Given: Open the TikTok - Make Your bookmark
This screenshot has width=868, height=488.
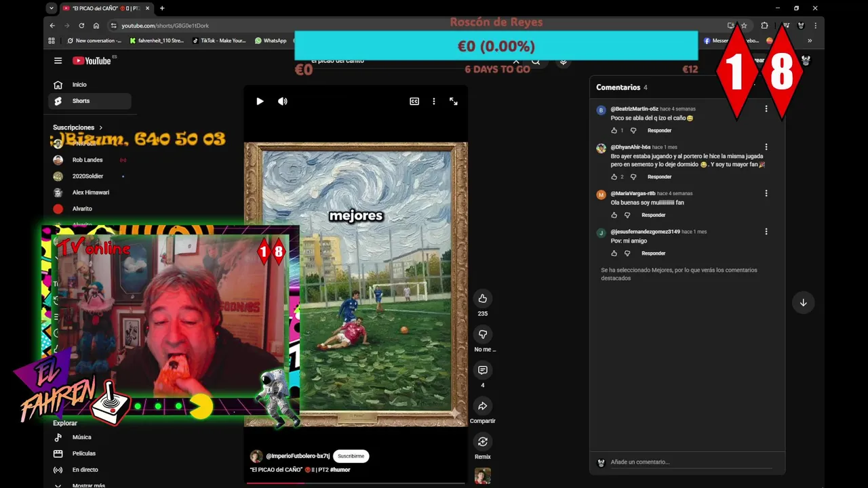Looking at the screenshot, I should click(x=220, y=41).
